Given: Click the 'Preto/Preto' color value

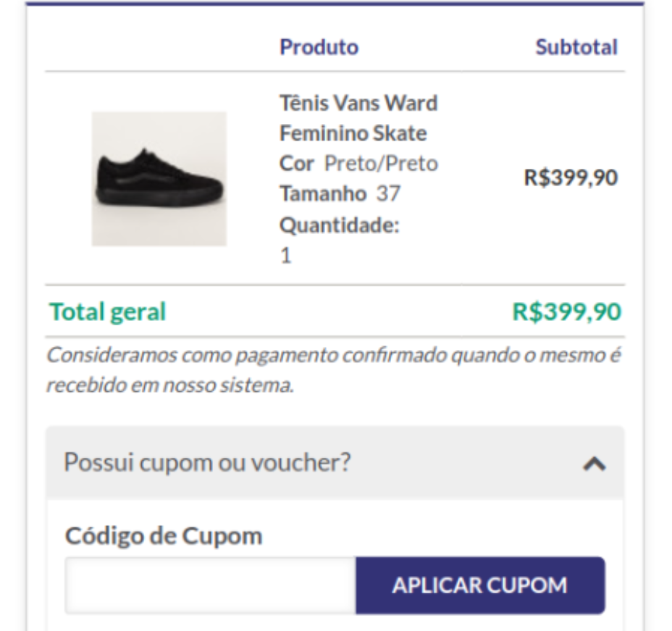Looking at the screenshot, I should point(381,164).
